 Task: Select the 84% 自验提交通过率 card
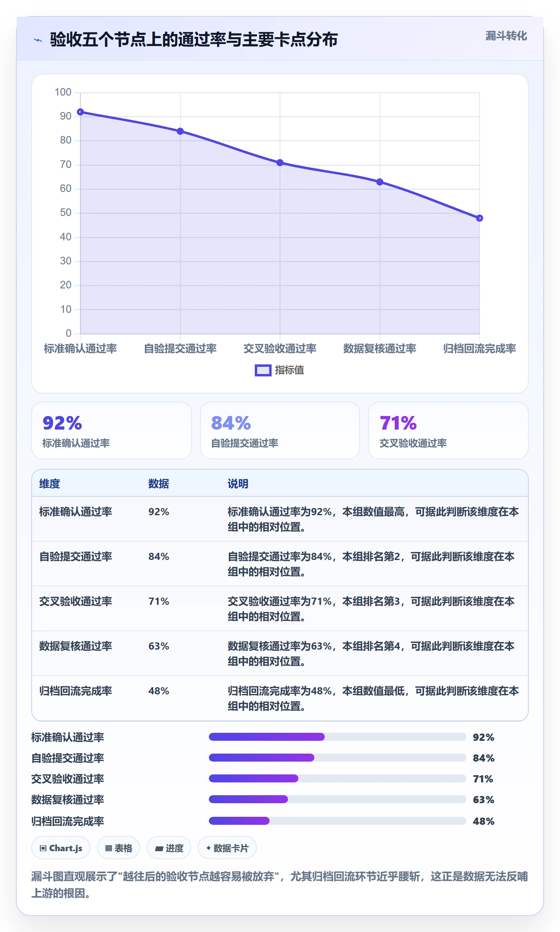(x=280, y=430)
